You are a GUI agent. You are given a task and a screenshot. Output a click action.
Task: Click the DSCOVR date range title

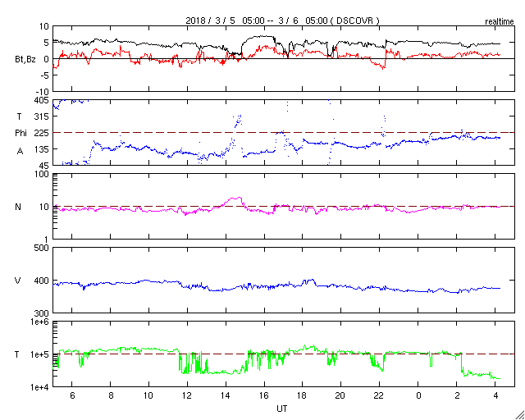(282, 21)
